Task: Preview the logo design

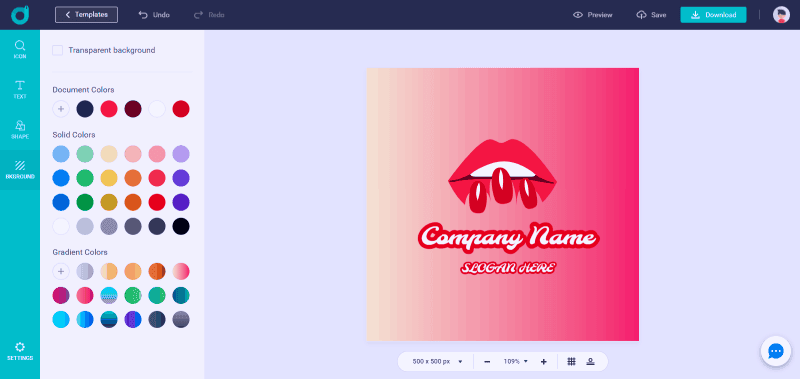Action: [x=592, y=15]
